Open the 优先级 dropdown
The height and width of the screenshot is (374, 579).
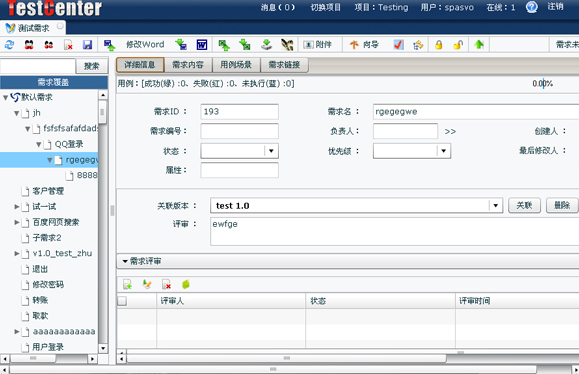coord(443,151)
